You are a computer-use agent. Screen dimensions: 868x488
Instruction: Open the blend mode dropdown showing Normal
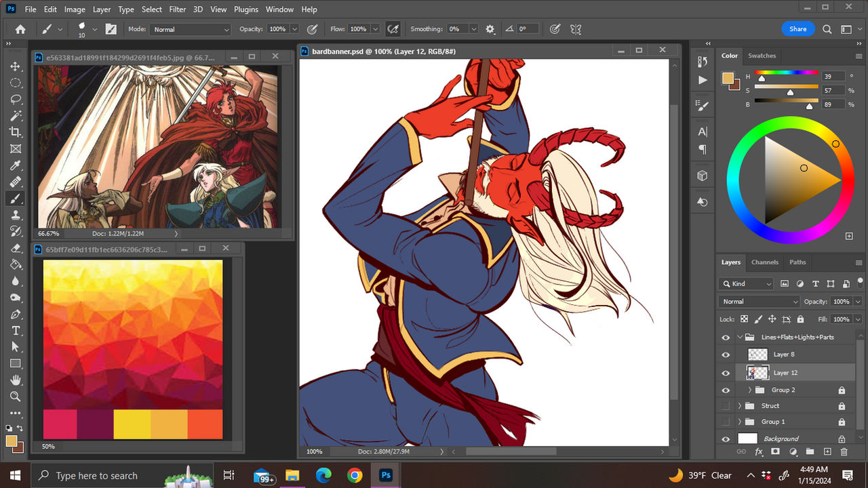coord(758,301)
